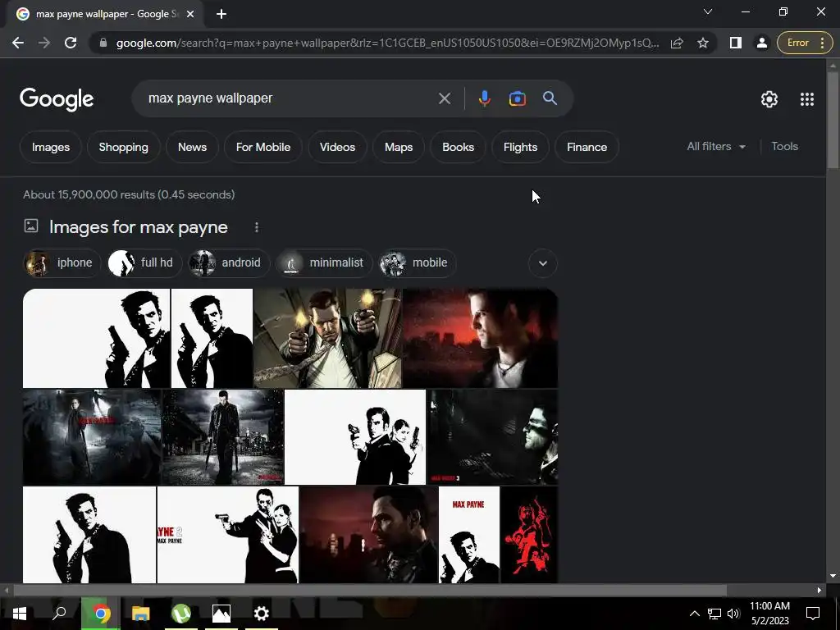Viewport: 840px width, 630px height.
Task: Open Windows taskbar search
Action: coord(59,614)
